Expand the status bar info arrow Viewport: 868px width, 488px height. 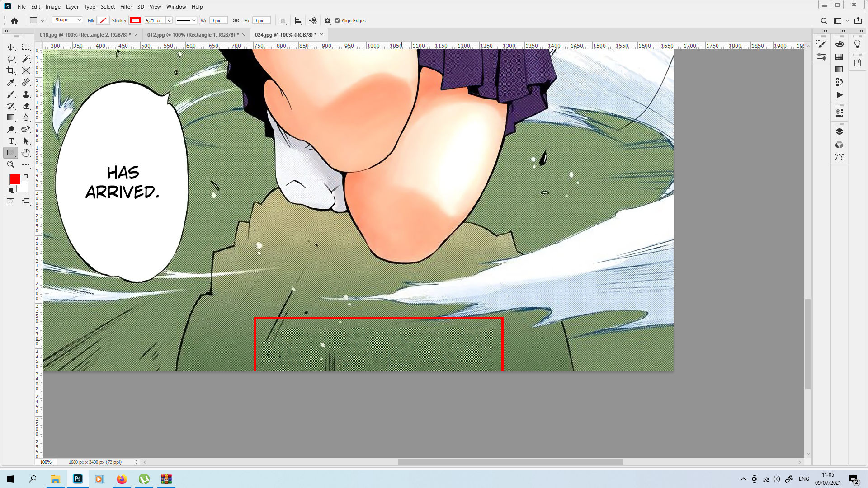pyautogui.click(x=136, y=462)
